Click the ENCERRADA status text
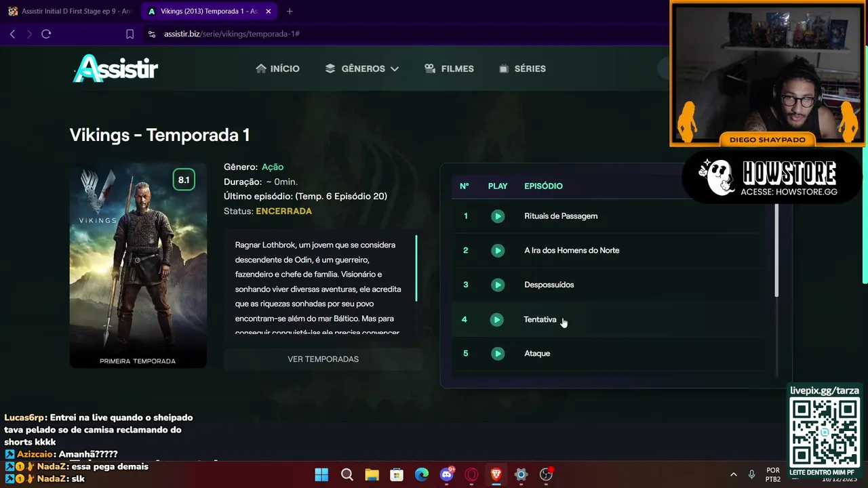868x488 pixels. (x=283, y=211)
